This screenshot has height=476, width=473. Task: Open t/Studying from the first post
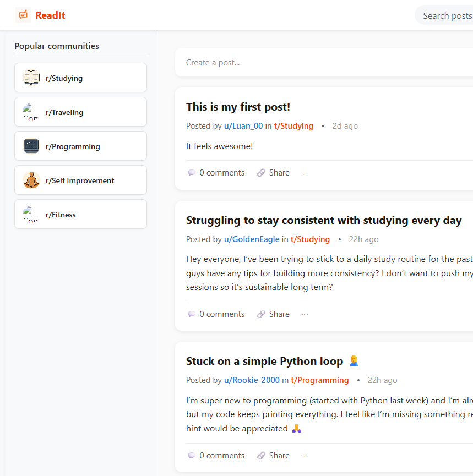(x=293, y=126)
